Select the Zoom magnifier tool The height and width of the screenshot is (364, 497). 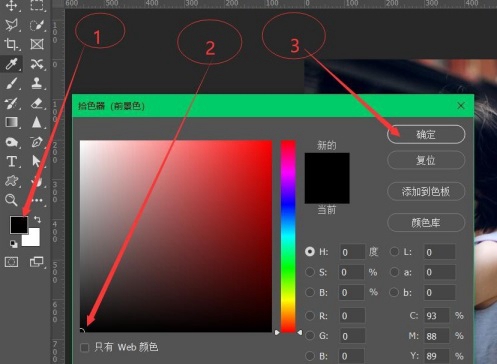pyautogui.click(x=11, y=200)
